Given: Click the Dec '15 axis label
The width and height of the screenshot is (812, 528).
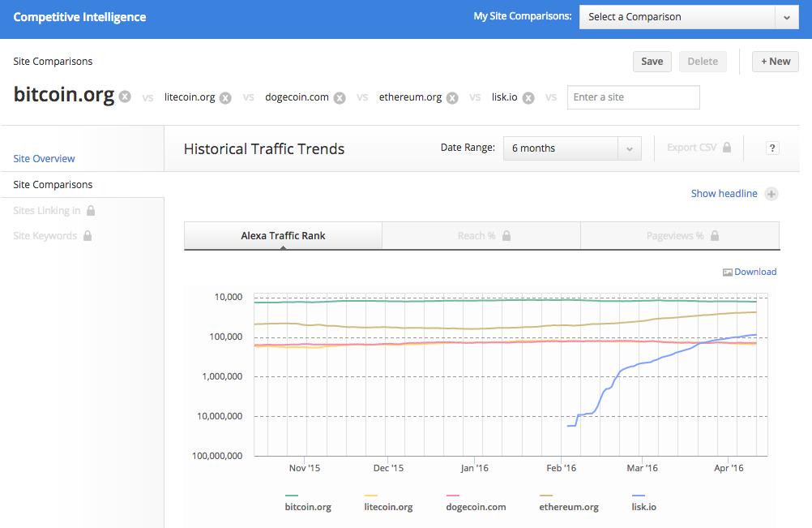Looking at the screenshot, I should coord(388,469).
